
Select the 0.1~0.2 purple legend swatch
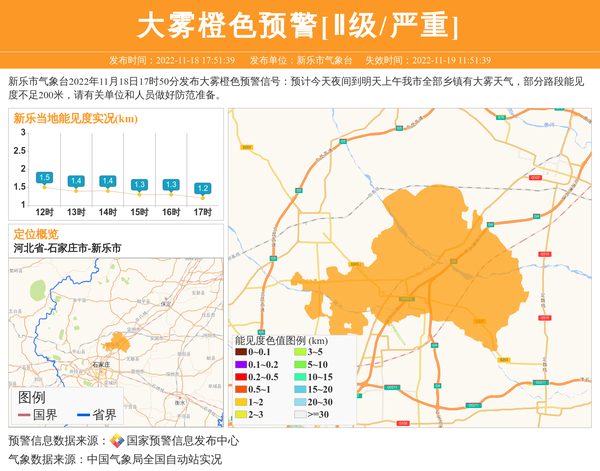(x=241, y=364)
